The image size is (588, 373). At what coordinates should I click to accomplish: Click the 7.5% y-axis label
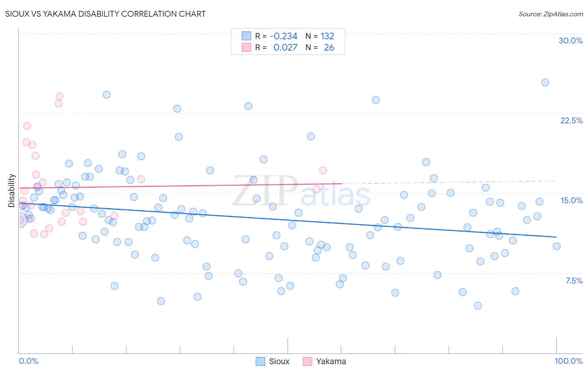coord(574,281)
